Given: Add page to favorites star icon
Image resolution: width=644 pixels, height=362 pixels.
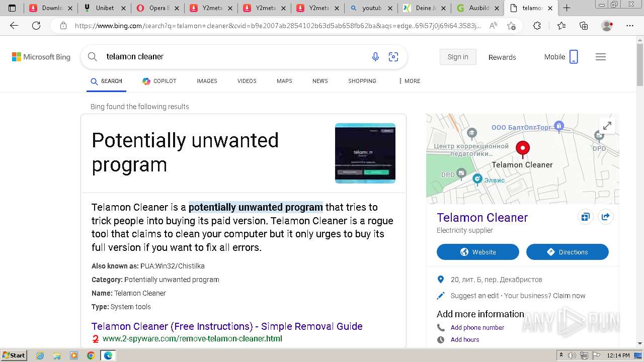Looking at the screenshot, I should tap(511, 26).
